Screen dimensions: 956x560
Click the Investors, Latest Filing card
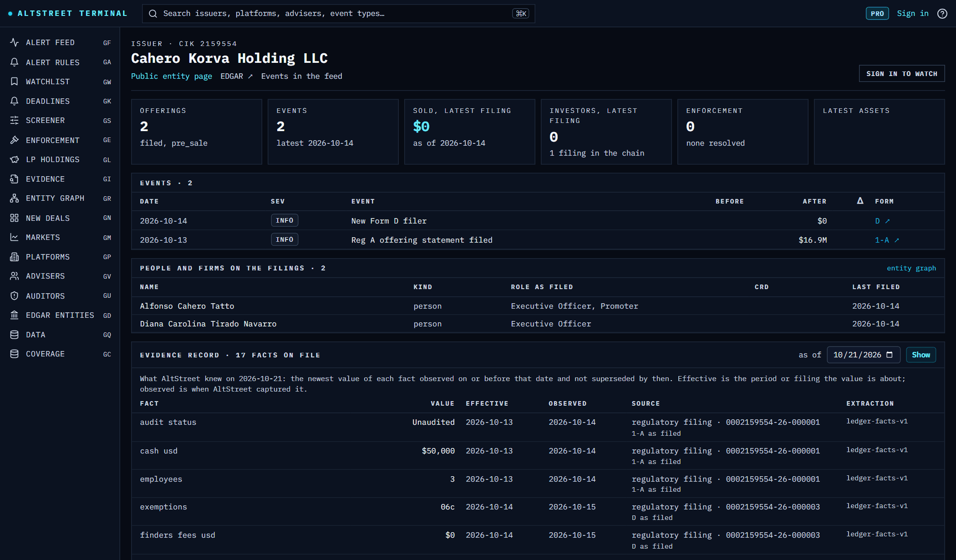pos(606,132)
